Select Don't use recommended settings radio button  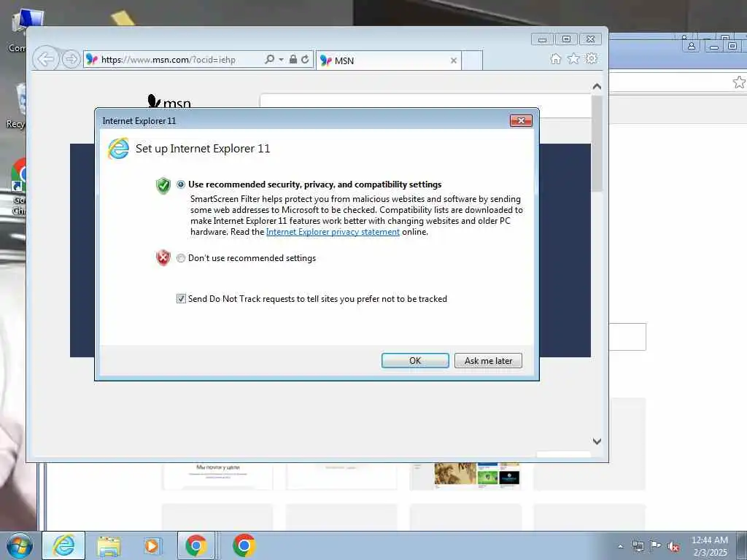[x=181, y=258]
